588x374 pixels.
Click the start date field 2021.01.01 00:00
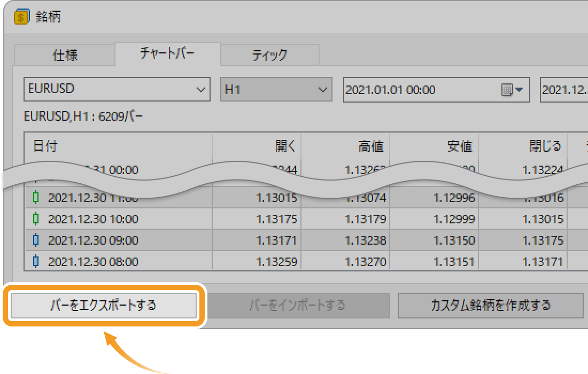437,90
